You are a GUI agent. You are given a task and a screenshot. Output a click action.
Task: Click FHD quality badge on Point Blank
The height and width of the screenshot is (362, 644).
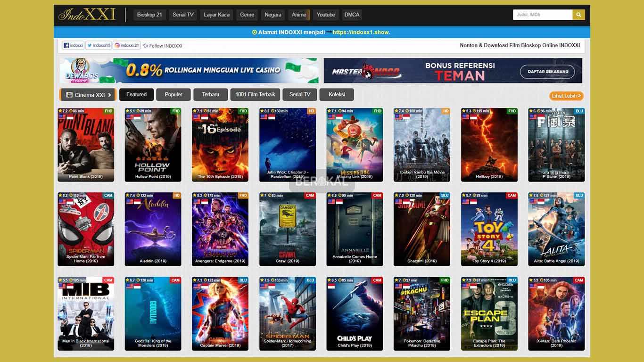tap(108, 111)
